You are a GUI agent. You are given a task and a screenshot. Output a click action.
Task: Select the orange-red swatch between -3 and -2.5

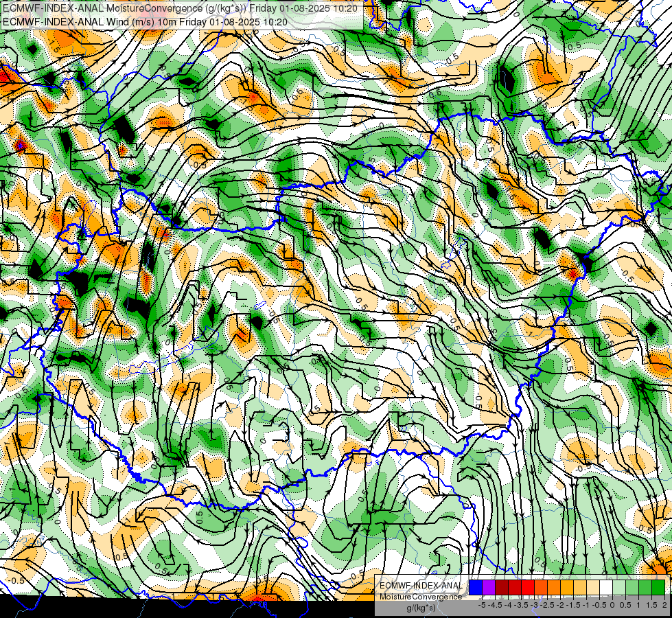pos(541,587)
